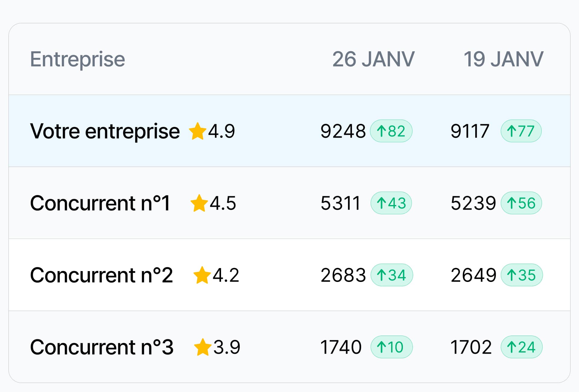Click the star icon for Concurrent n°2

202,275
